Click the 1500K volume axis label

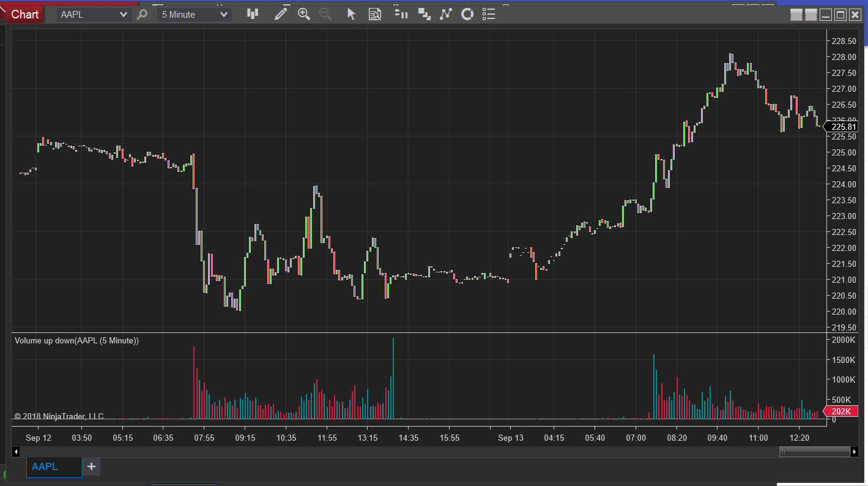844,360
